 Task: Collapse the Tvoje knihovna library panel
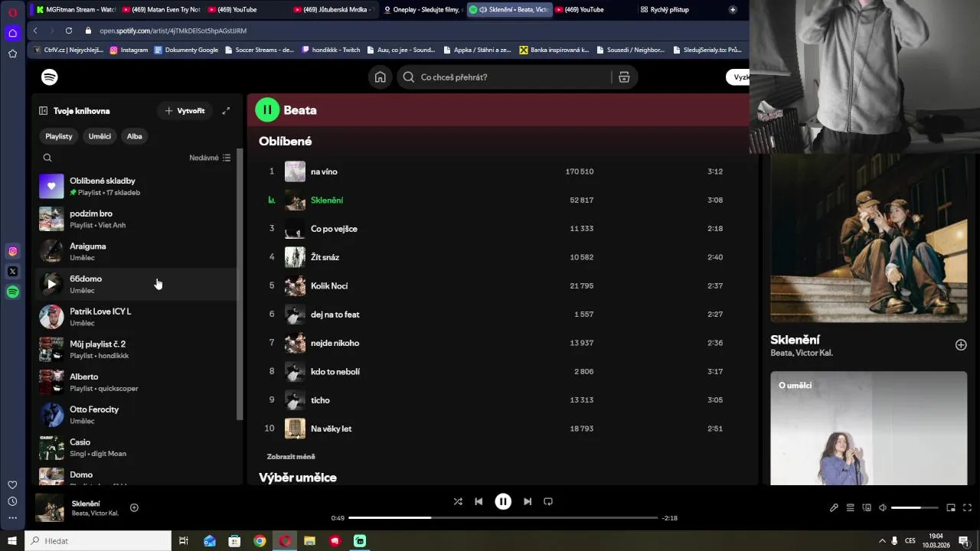pyautogui.click(x=44, y=111)
